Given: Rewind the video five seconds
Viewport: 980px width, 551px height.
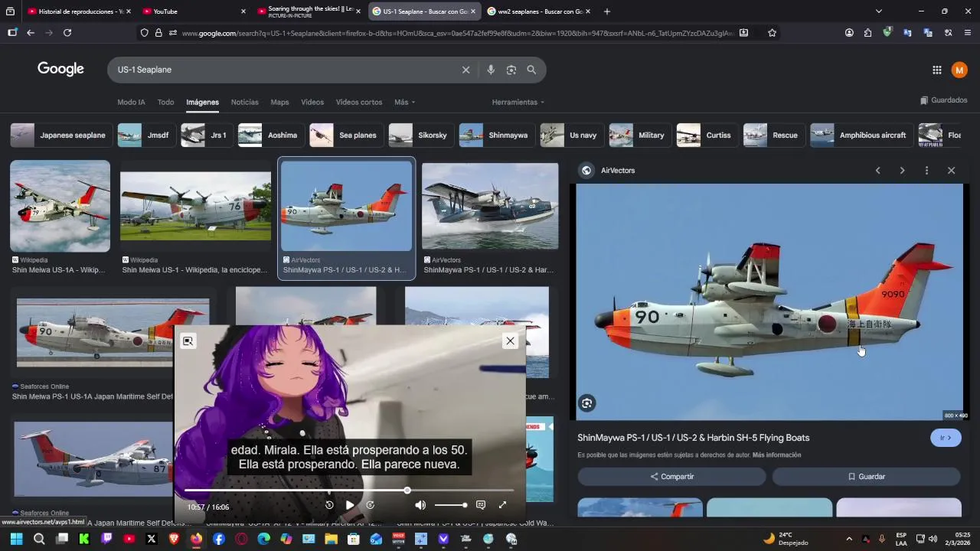Looking at the screenshot, I should point(329,505).
